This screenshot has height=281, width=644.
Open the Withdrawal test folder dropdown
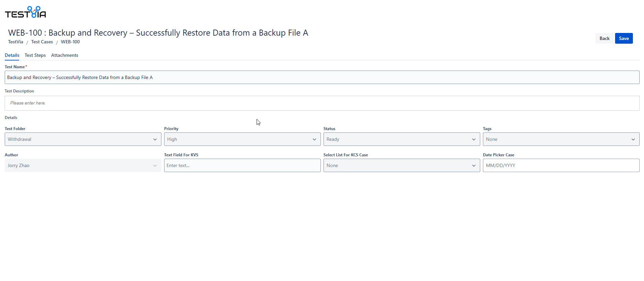point(79,139)
